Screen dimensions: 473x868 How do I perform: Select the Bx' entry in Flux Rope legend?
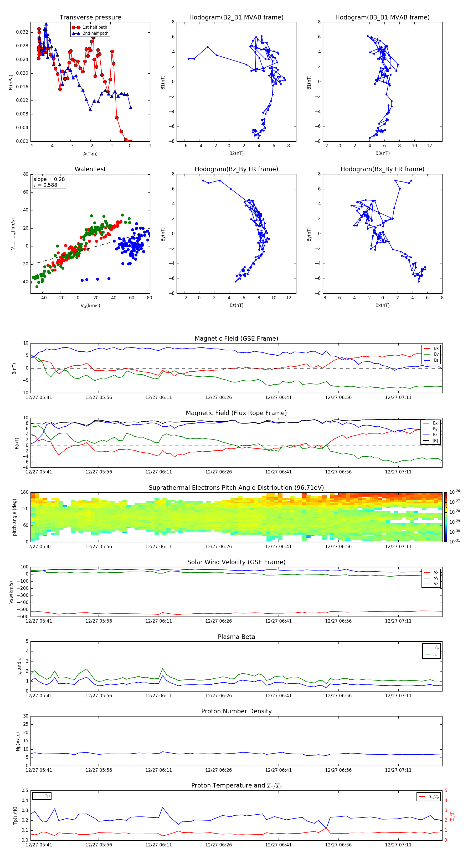pyautogui.click(x=431, y=423)
